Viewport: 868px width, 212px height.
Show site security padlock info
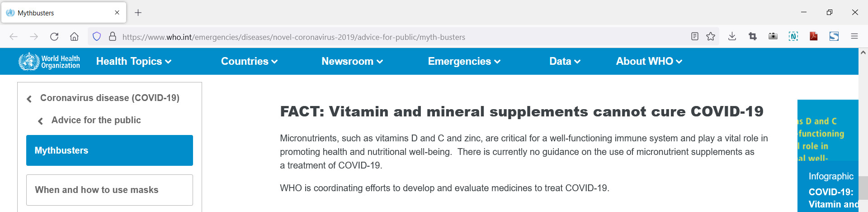pyautogui.click(x=113, y=37)
